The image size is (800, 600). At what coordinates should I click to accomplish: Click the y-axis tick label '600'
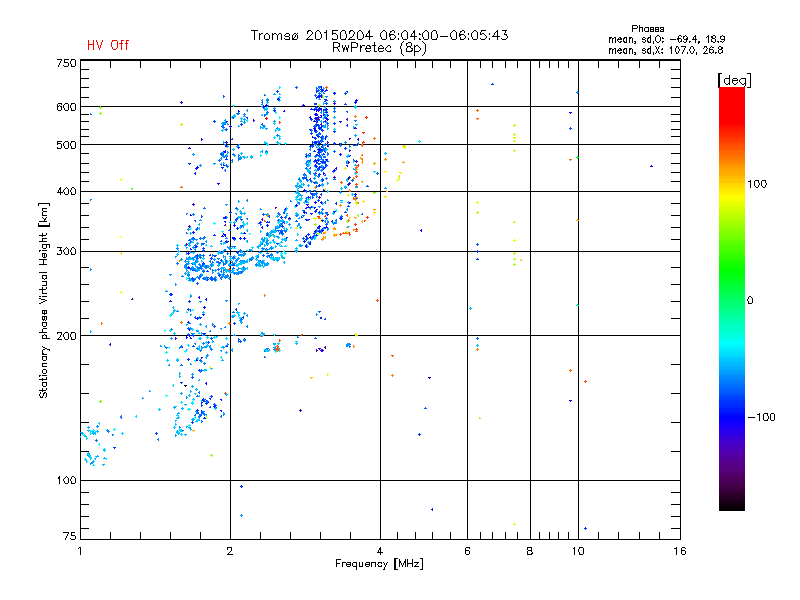point(66,107)
